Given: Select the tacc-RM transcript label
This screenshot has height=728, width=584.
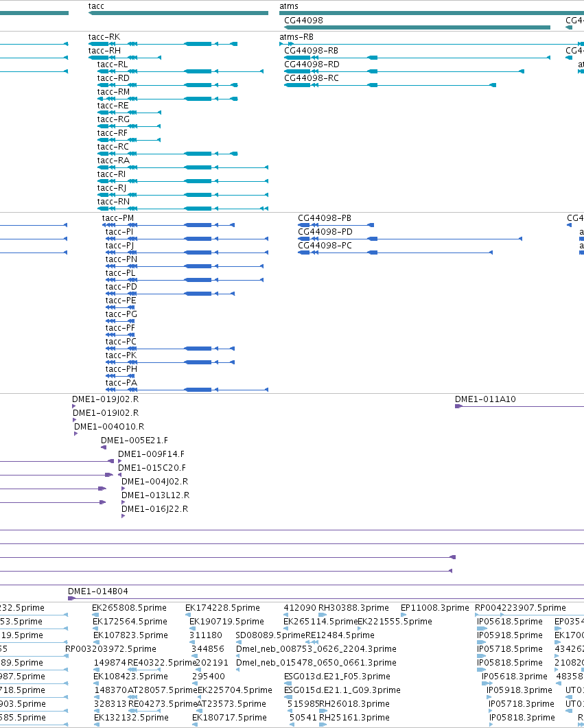Looking at the screenshot, I should (x=113, y=92).
